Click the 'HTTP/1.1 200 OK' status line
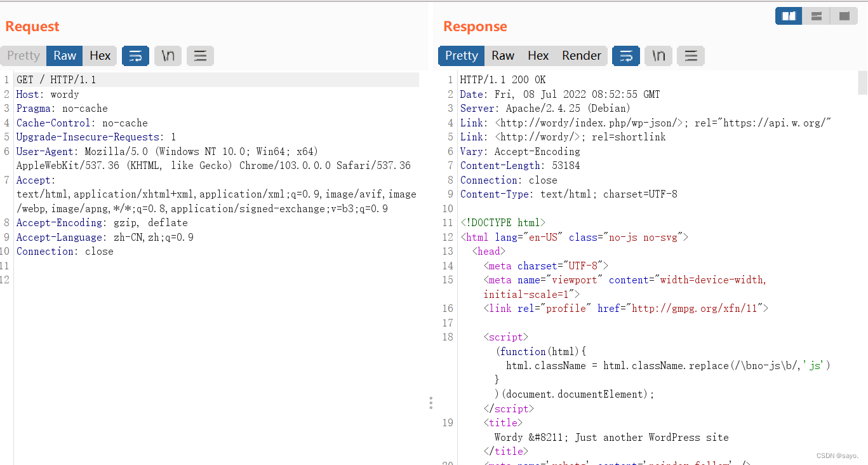The width and height of the screenshot is (868, 465). (503, 79)
